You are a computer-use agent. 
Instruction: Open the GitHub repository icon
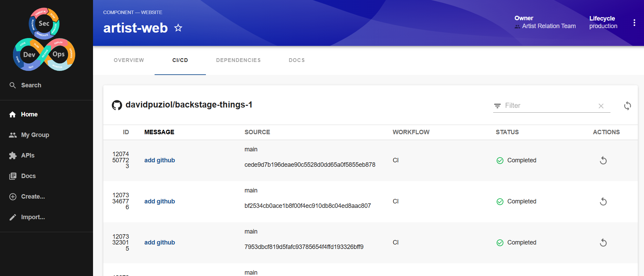pyautogui.click(x=117, y=105)
